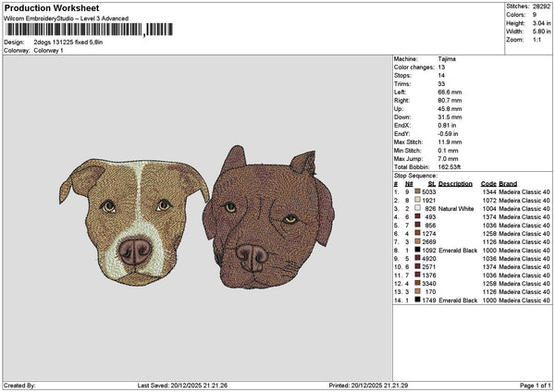
Task: Click 'Wilcom EmbroideryStudio – Level 3 Advanced' subtitle
Action: point(67,18)
